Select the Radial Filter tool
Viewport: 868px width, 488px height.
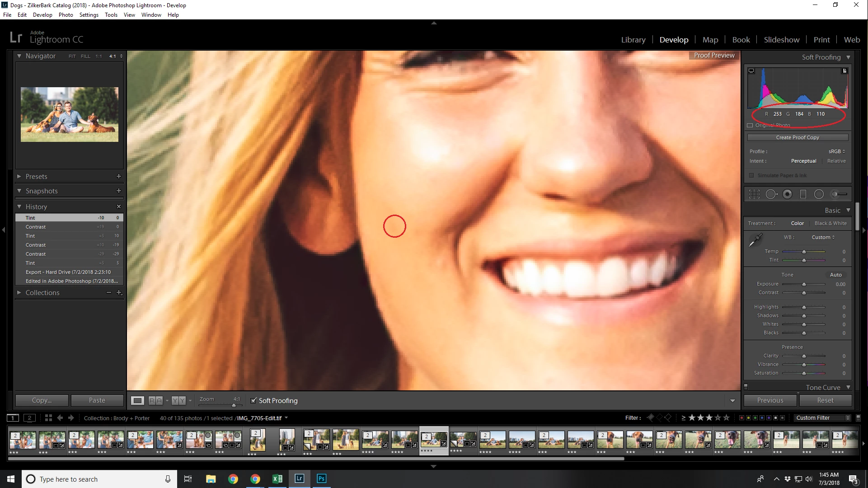pyautogui.click(x=819, y=194)
